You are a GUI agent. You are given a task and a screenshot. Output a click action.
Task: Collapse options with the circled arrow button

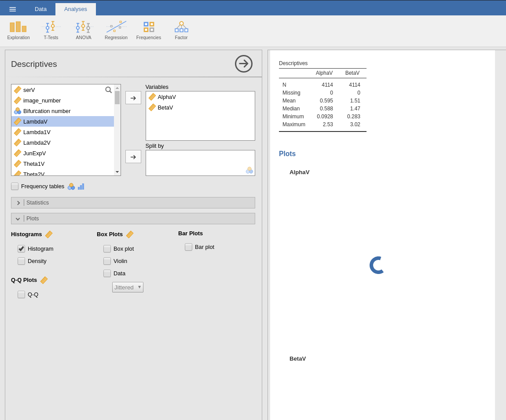coord(244,63)
